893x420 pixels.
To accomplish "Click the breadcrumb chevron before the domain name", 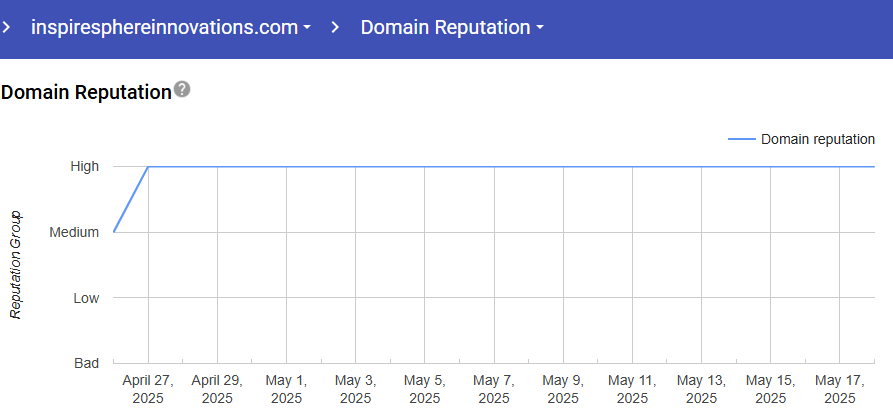I will pyautogui.click(x=7, y=27).
